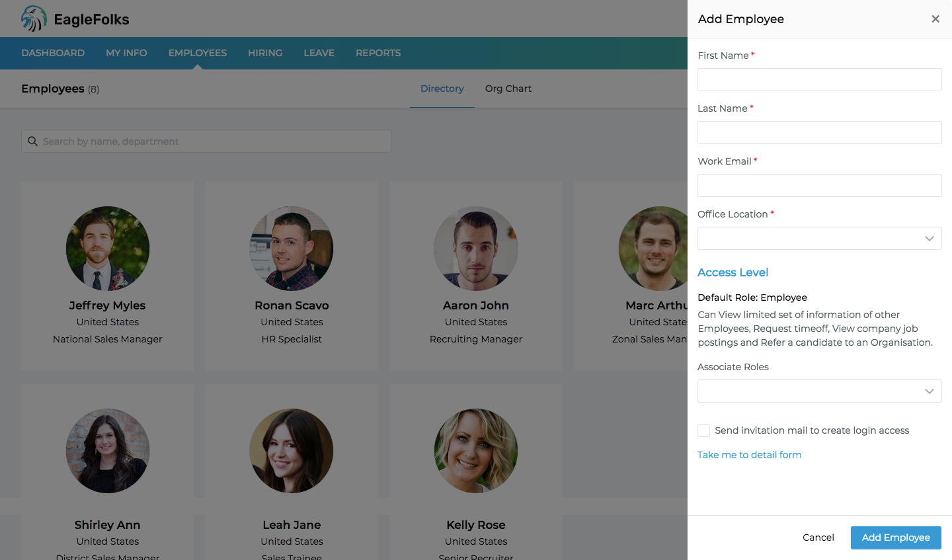Open Shirley Ann profile photo
Screen dimensions: 952x560
[108, 451]
